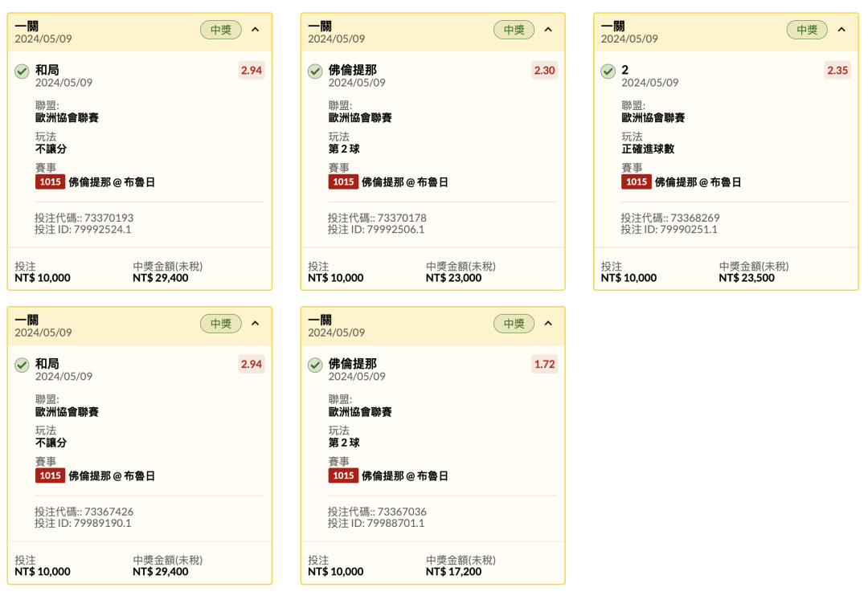
Task: Click 1015 match badge on bet 79988701.1
Action: 343,475
